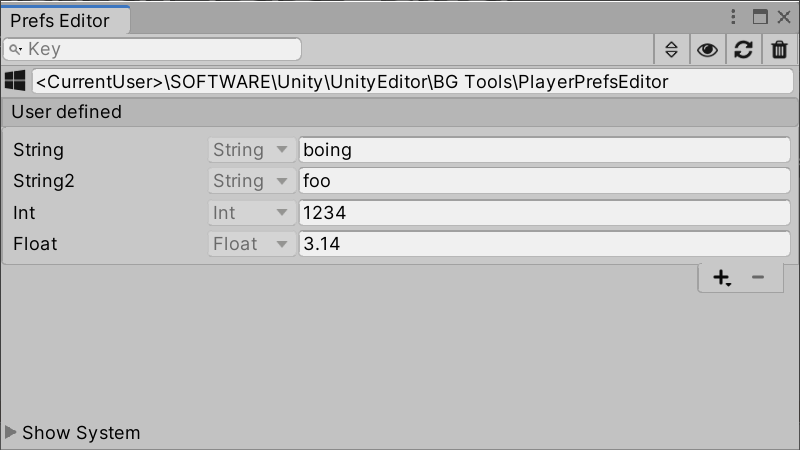Toggle the eye watch-changes icon
Screen dimensions: 800x450
click(707, 49)
